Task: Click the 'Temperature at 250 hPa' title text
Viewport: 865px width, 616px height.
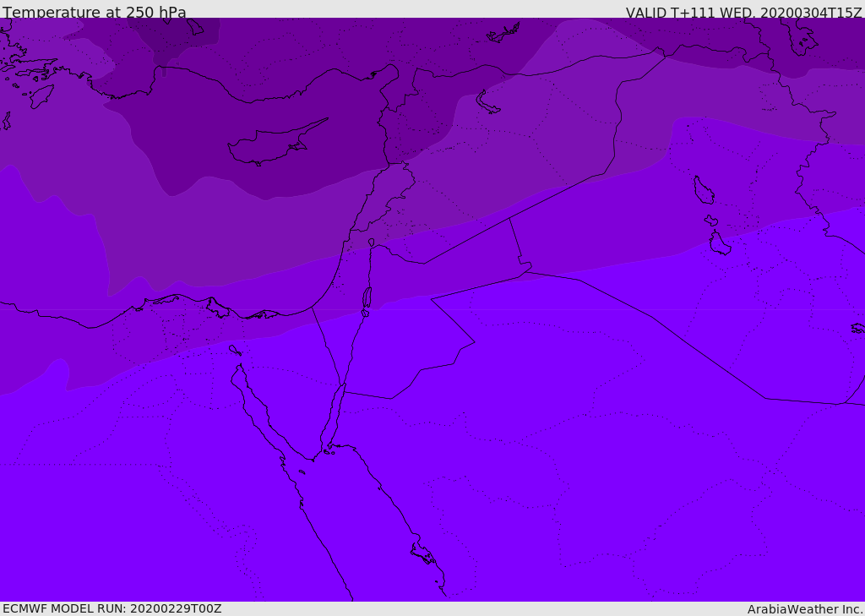Action: 95,12
